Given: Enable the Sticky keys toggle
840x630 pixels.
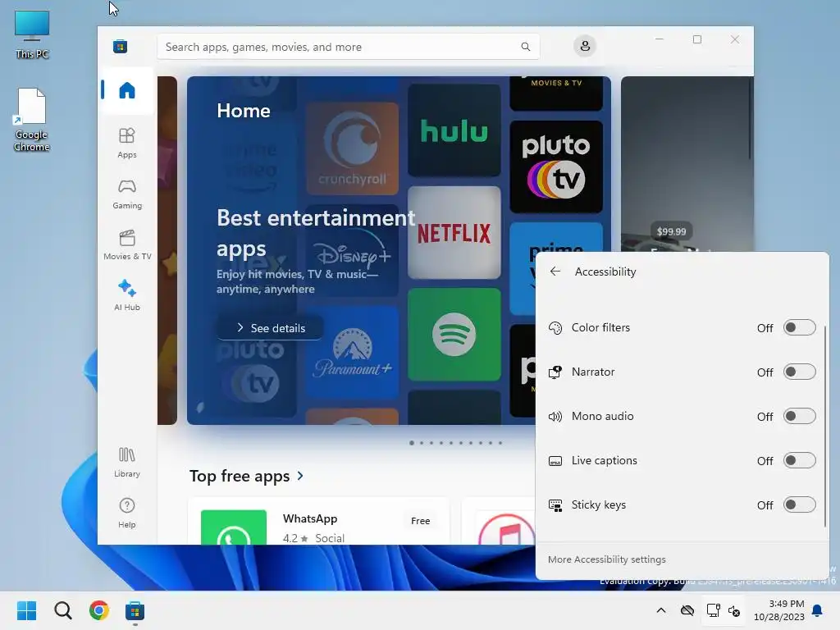Looking at the screenshot, I should click(799, 504).
